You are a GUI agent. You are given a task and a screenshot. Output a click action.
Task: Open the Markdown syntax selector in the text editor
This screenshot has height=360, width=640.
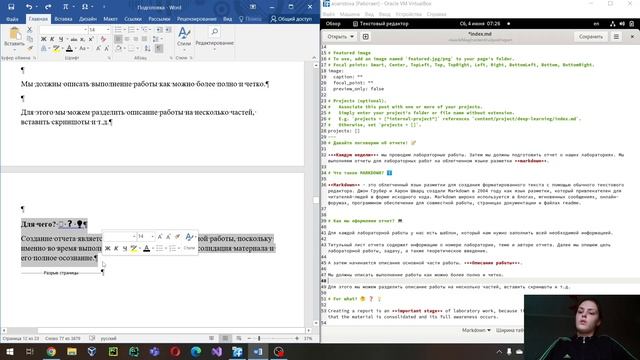tap(476, 330)
